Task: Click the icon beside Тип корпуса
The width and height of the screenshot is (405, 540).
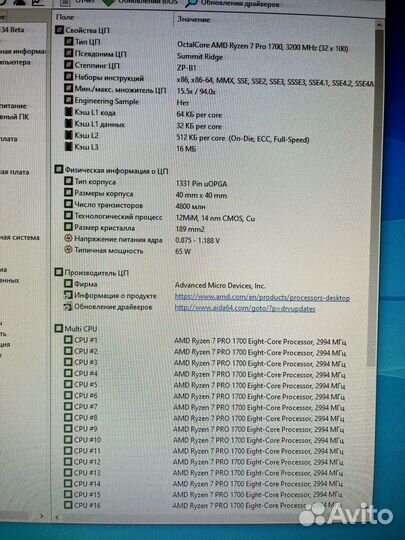Action: coord(69,181)
